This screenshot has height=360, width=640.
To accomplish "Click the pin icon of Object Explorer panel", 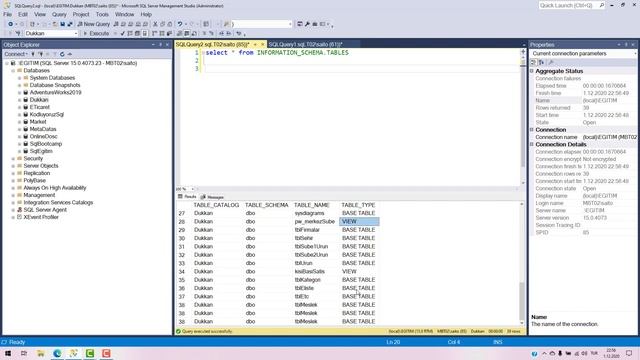I will [x=160, y=44].
